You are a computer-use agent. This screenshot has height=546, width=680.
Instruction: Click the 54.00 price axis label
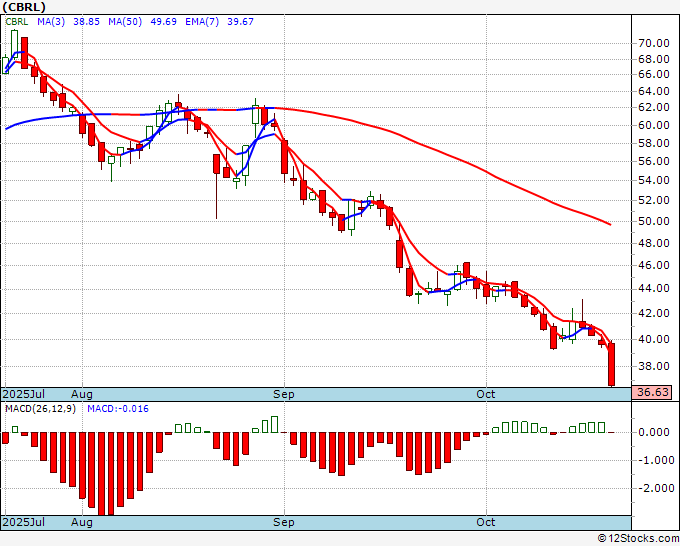(654, 180)
